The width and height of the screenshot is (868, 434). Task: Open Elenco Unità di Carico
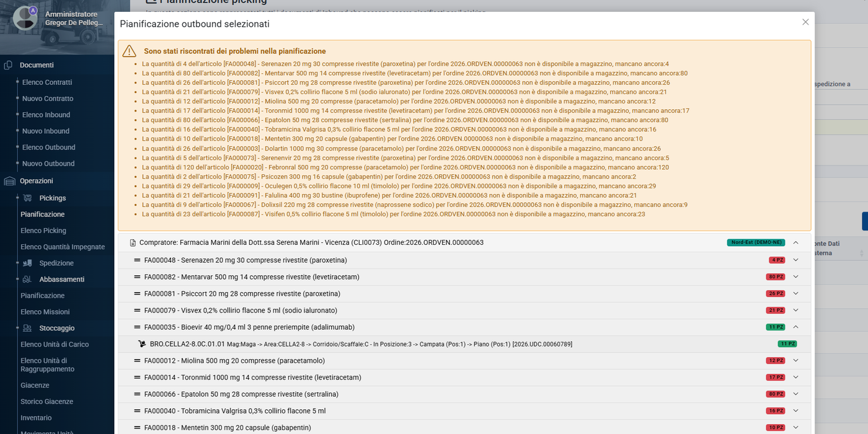(x=55, y=345)
